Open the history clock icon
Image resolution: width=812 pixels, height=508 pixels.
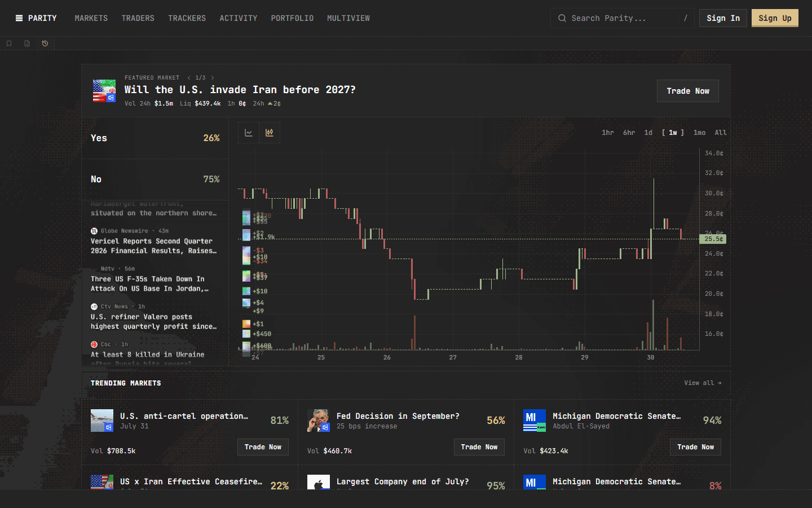coord(45,43)
